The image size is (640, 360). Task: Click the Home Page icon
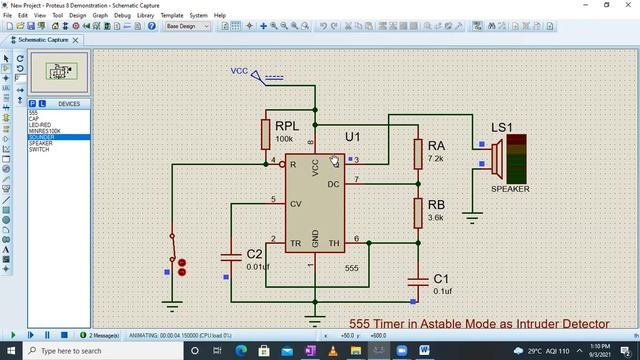click(x=55, y=26)
